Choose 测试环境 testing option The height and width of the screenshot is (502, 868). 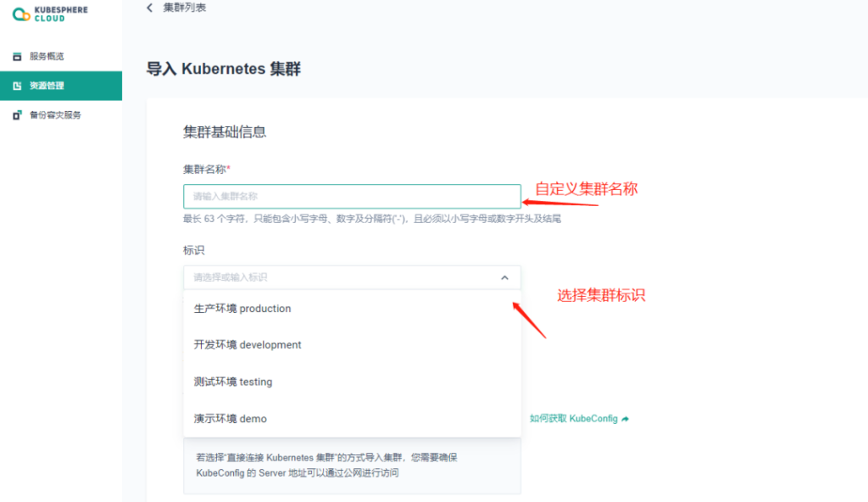[352, 382]
